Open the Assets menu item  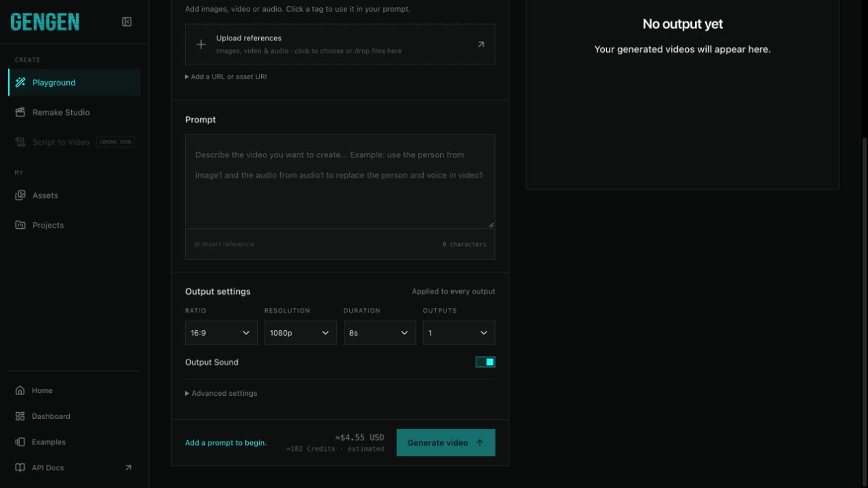pyautogui.click(x=74, y=195)
